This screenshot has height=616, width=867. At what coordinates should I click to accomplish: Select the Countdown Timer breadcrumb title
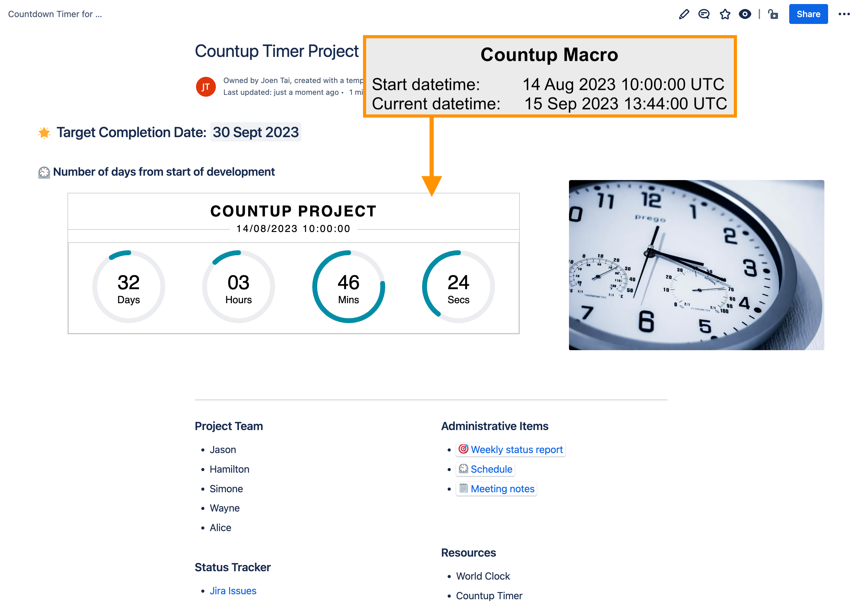click(x=55, y=14)
